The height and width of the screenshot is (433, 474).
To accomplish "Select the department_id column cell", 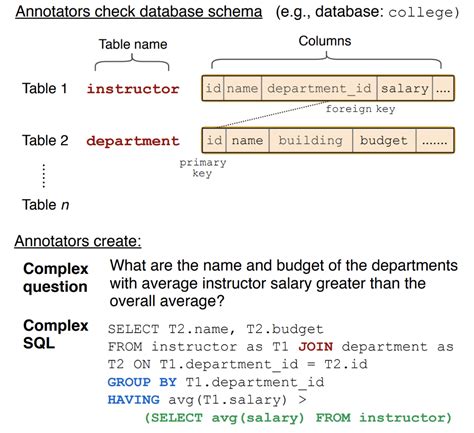I will (319, 88).
